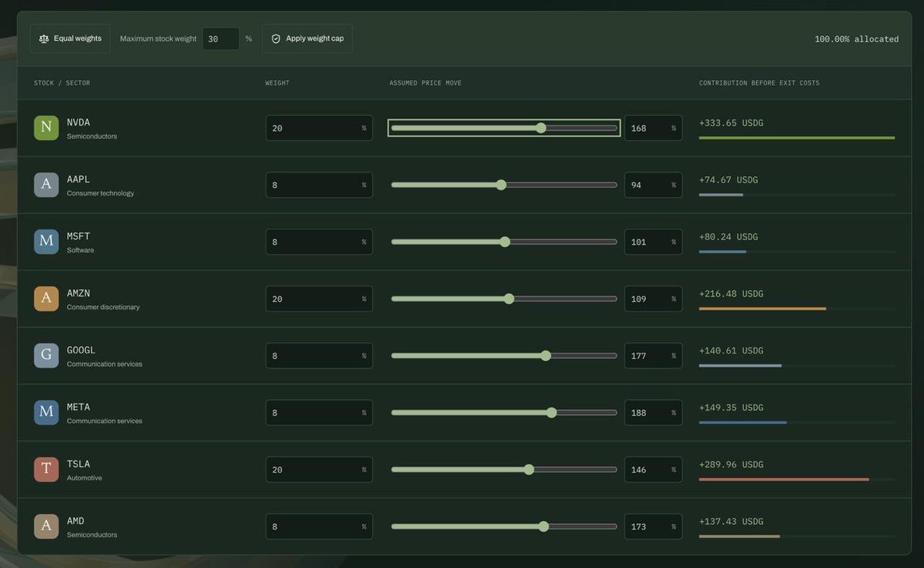Viewport: 924px width, 568px height.
Task: Click the META price move slider handle
Action: pos(551,413)
